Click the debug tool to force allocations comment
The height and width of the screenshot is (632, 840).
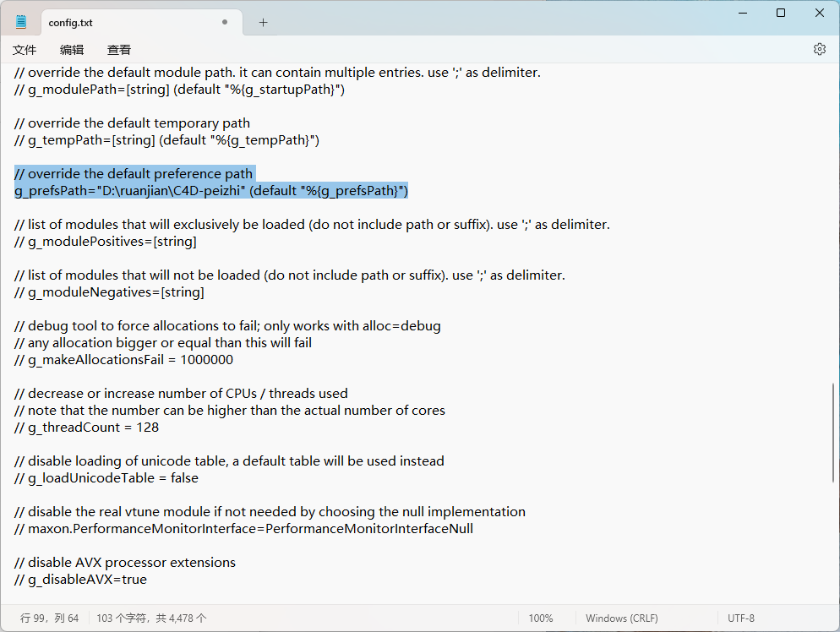coord(227,326)
